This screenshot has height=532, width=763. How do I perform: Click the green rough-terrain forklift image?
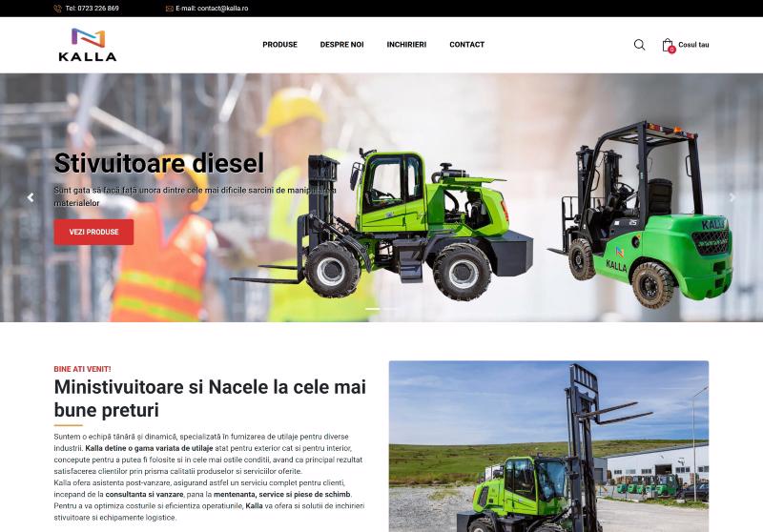382,224
